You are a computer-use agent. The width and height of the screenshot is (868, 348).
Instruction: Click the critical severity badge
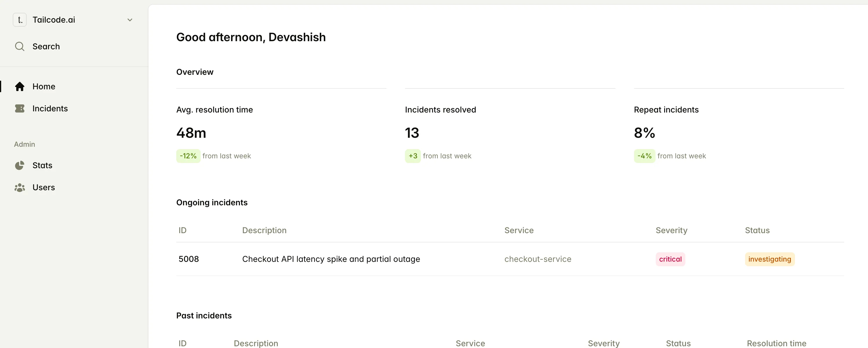point(670,259)
